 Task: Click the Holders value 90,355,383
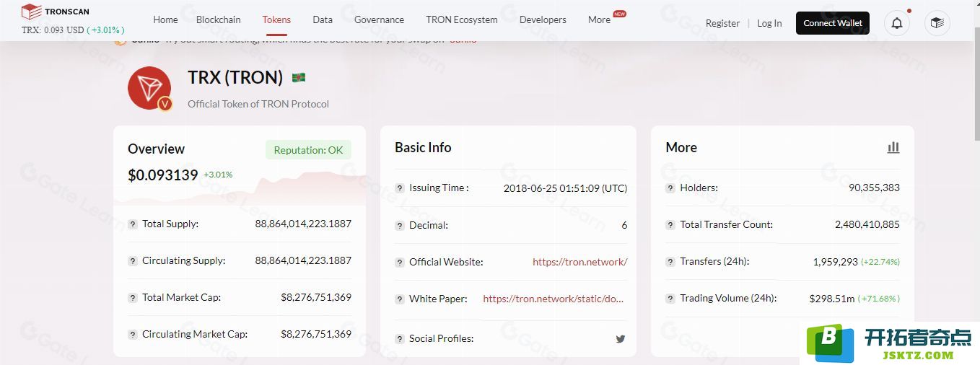click(874, 188)
